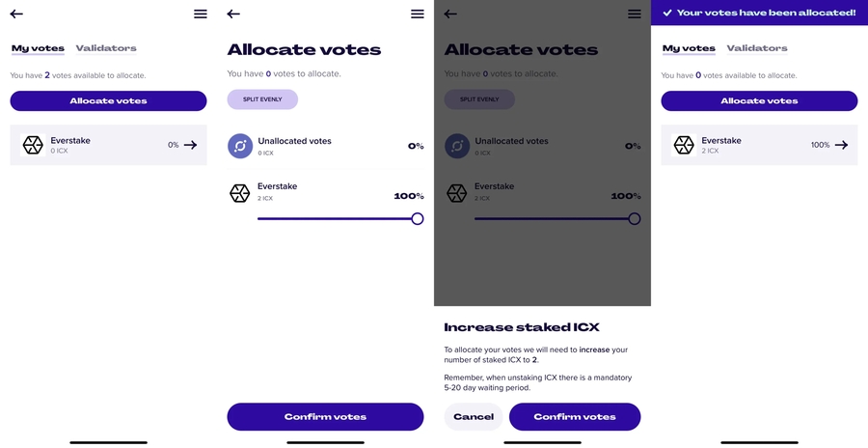Select Validators tab on screen with 2 votes available
This screenshot has height=448, width=868.
pos(106,48)
